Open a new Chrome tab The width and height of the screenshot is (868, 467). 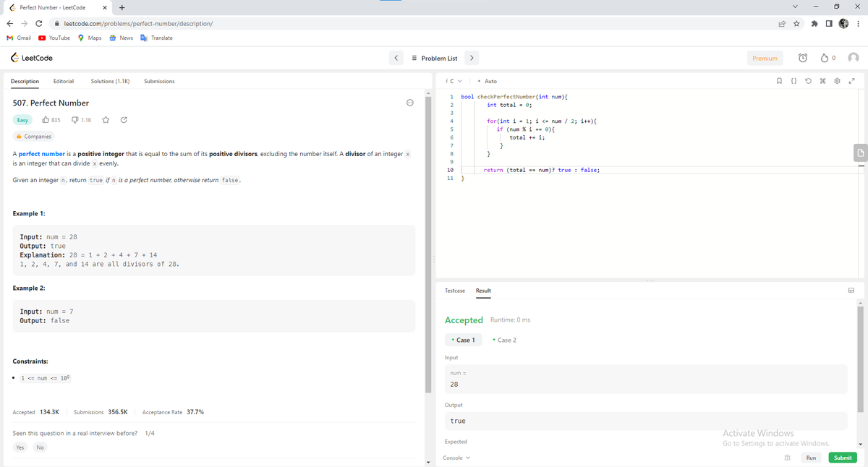point(122,7)
